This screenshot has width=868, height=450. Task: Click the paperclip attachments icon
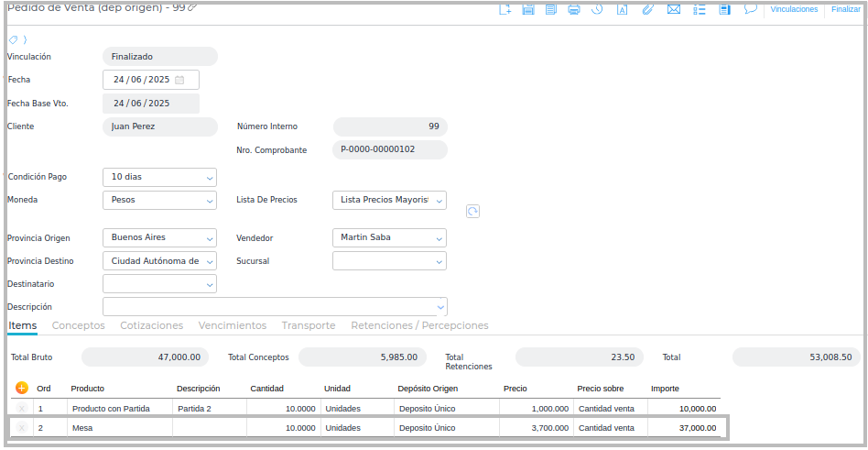point(647,9)
